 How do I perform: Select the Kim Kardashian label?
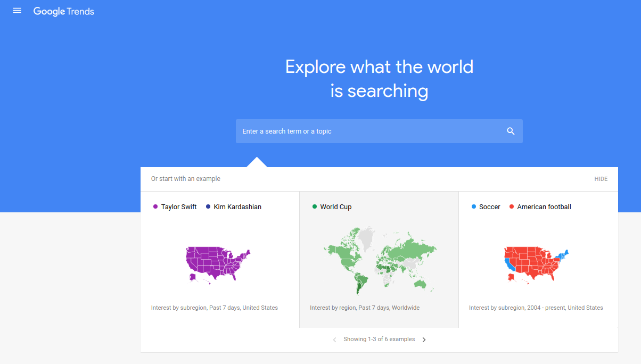coord(237,207)
